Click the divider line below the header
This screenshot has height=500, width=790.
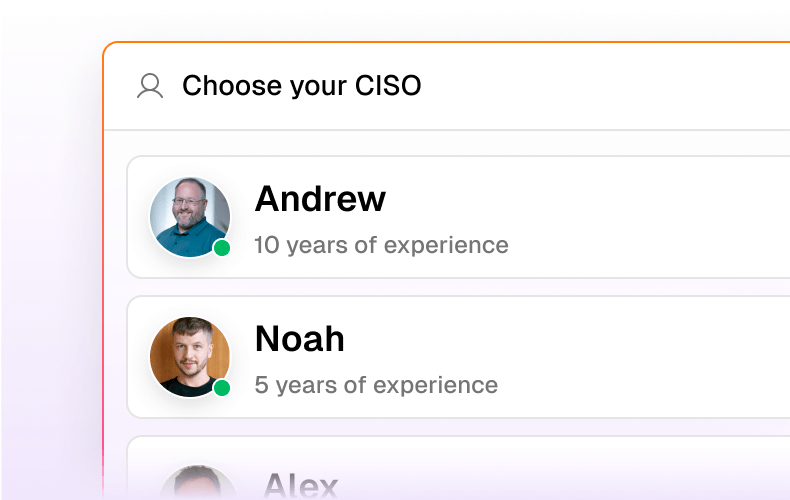click(447, 130)
